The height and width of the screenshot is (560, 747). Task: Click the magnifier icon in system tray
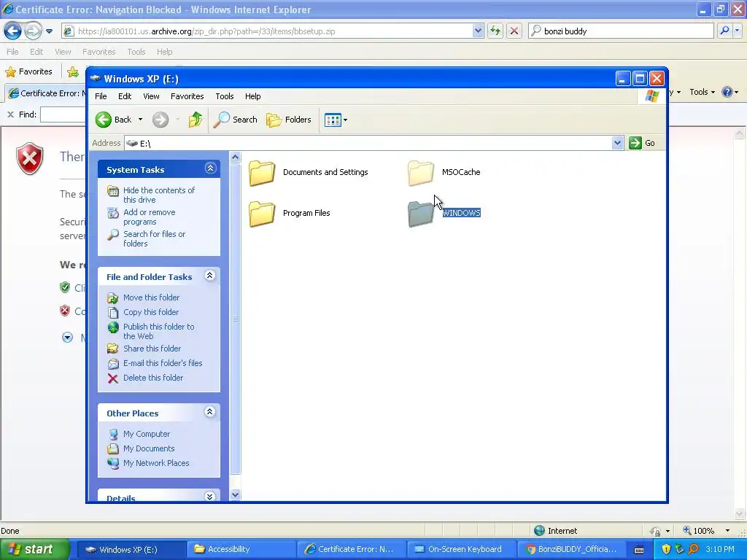pos(694,549)
